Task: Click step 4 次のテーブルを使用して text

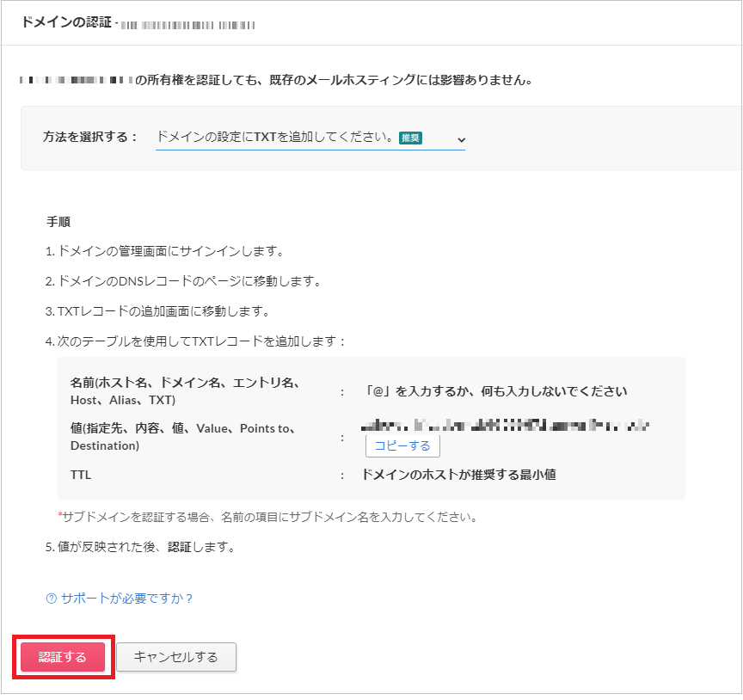Action: click(195, 341)
